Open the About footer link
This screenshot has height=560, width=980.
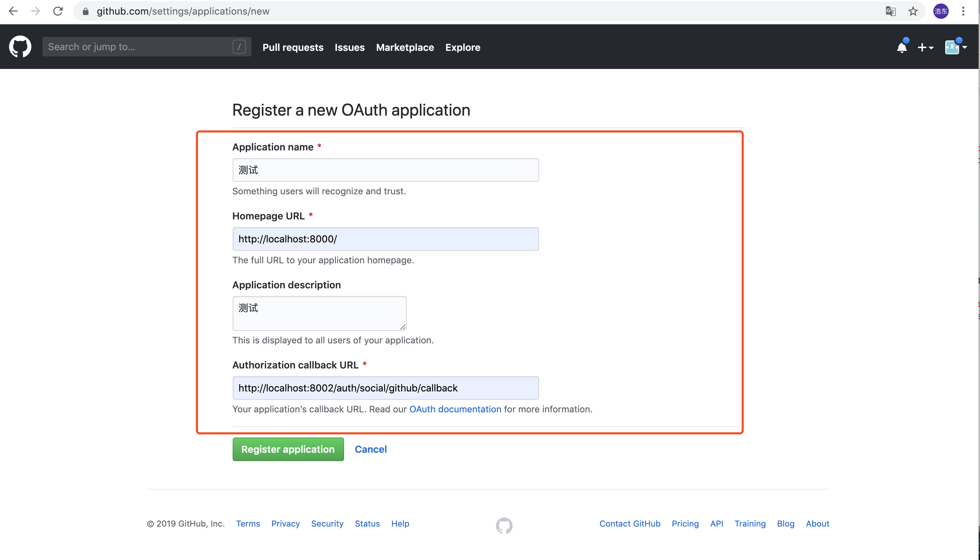coord(817,523)
